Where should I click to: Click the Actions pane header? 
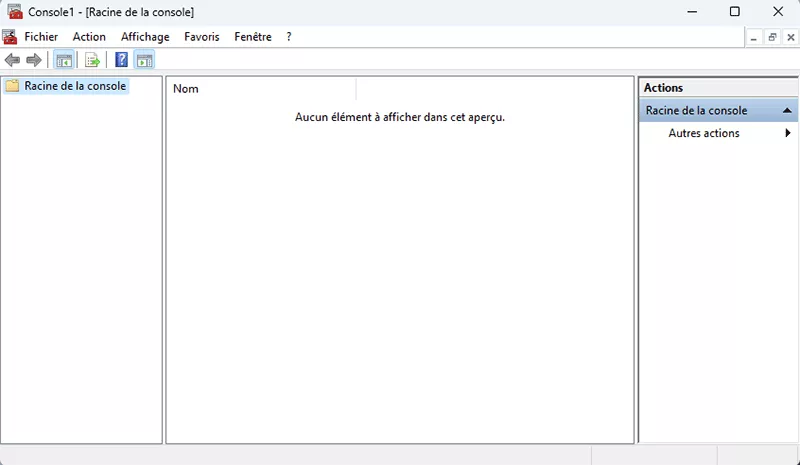[718, 88]
